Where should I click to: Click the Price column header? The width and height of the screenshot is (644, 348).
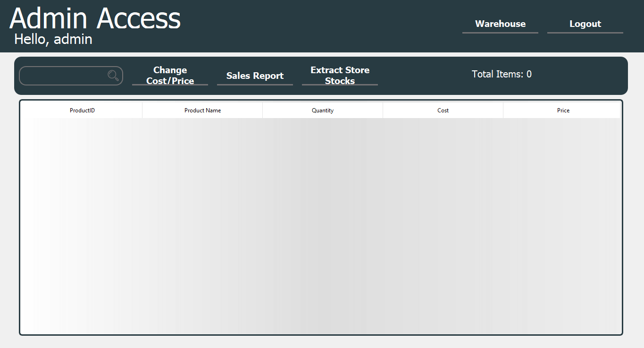tap(563, 110)
